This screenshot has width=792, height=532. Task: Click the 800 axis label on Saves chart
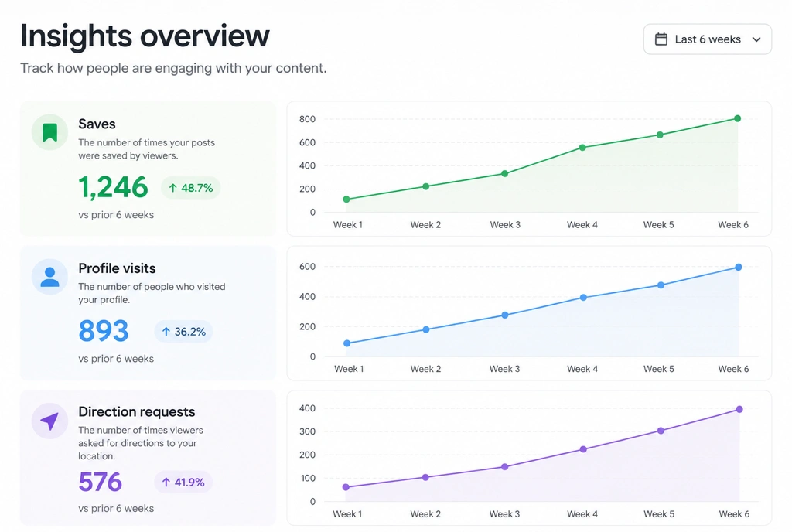click(x=307, y=119)
